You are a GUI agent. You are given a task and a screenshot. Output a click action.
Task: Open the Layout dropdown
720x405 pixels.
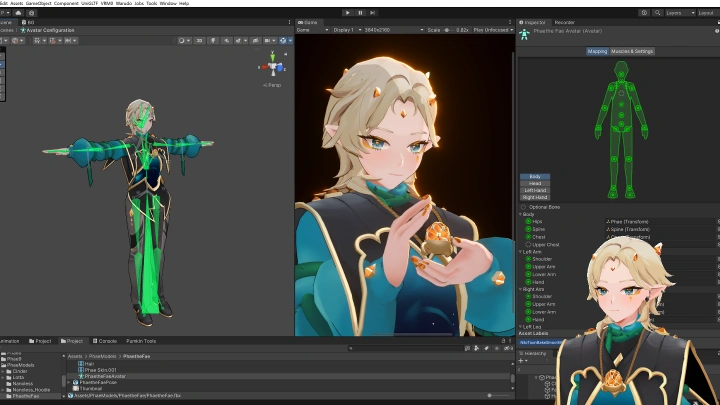(x=708, y=13)
